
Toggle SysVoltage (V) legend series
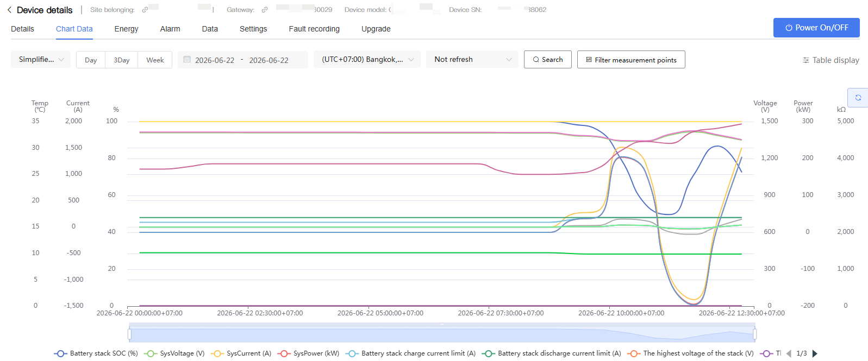pyautogui.click(x=174, y=353)
